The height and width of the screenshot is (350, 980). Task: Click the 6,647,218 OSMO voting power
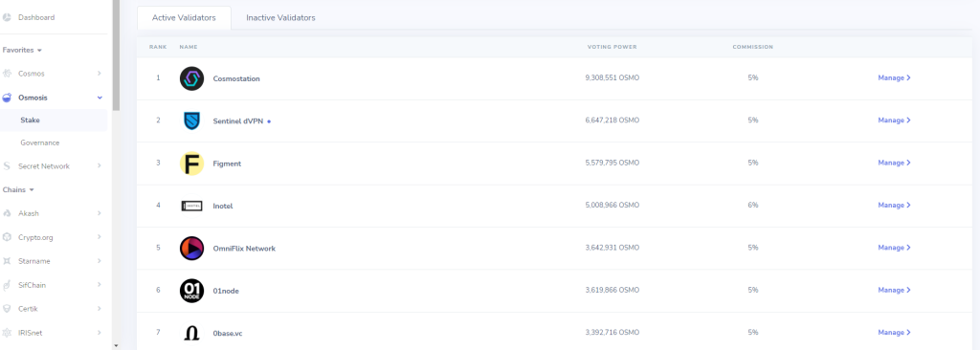612,120
